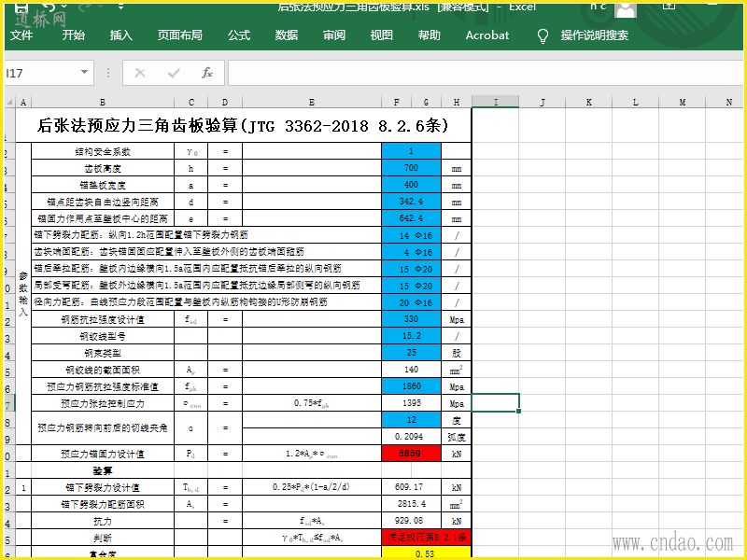This screenshot has width=747, height=560.
Task: Select column L header
Action: (x=636, y=102)
